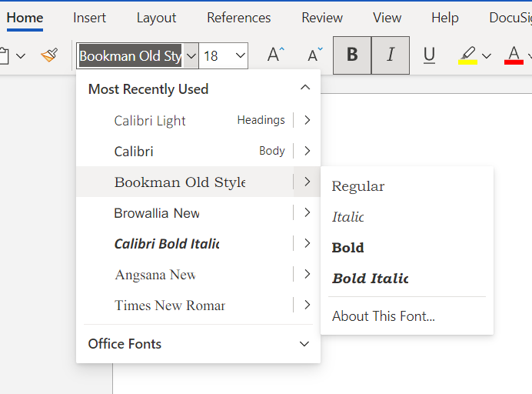
Task: Select About This Font option
Action: (x=383, y=316)
